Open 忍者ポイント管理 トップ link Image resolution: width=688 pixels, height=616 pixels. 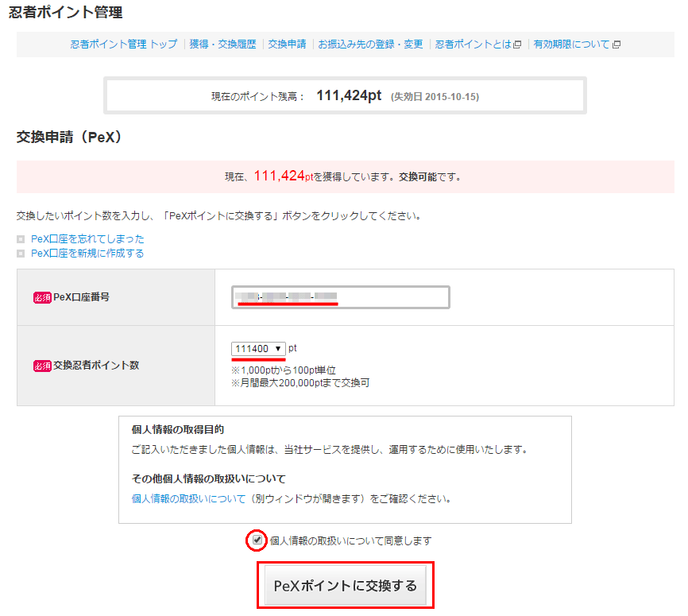coord(124,45)
